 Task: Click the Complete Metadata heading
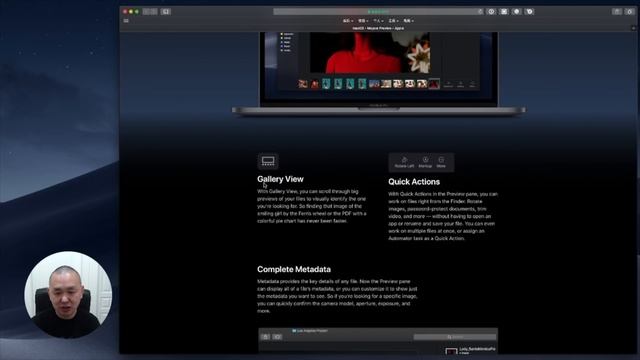[x=294, y=269]
